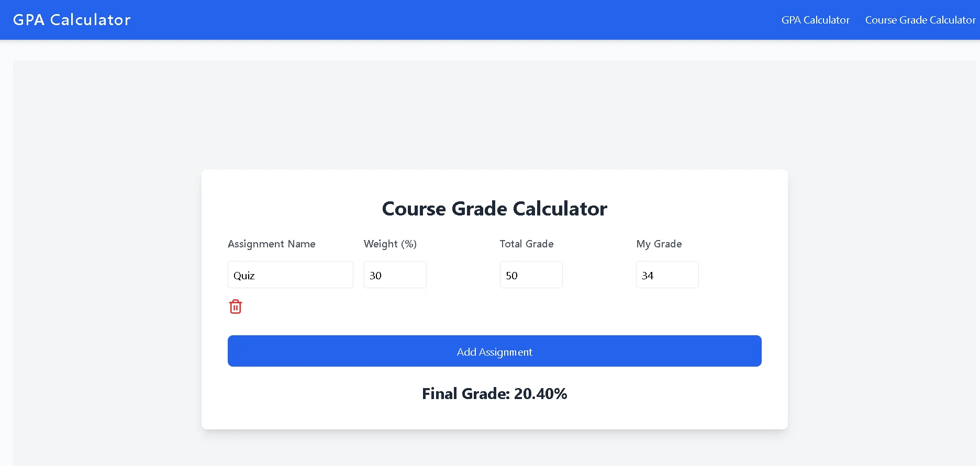
Task: Click into the Total Grade input showing 50
Action: (531, 275)
